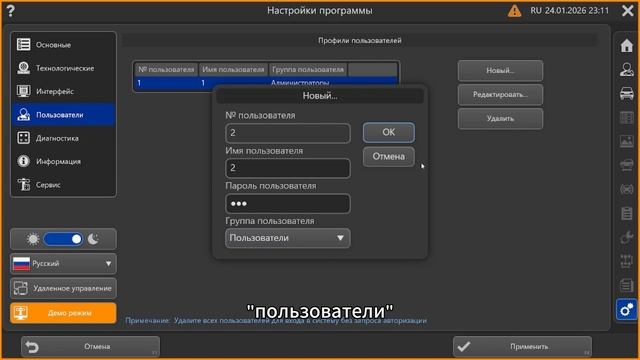Open the specifications table icon in right sidebar
640x360 pixels.
pyautogui.click(x=627, y=118)
